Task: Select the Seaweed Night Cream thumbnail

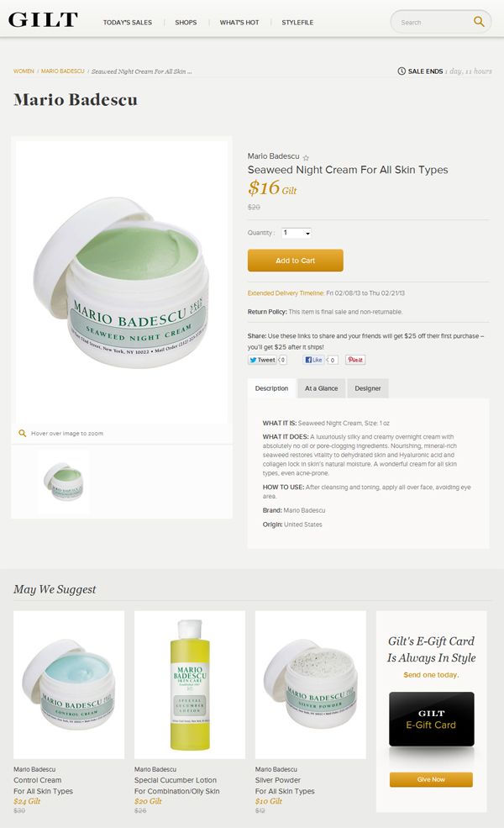Action: tap(64, 481)
